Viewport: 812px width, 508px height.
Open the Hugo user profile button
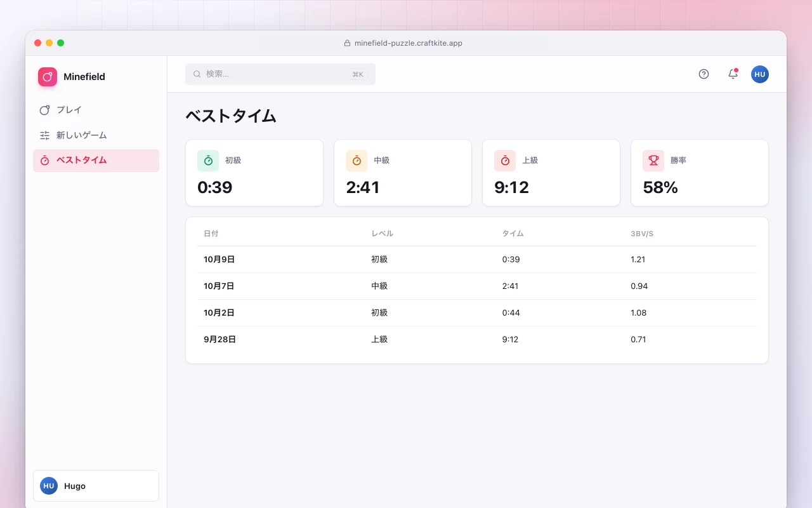pos(96,486)
